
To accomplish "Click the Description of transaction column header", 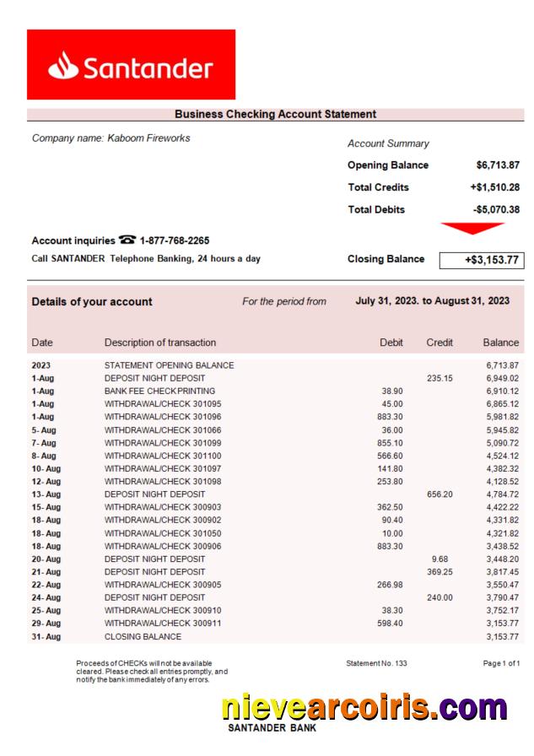I will point(160,343).
